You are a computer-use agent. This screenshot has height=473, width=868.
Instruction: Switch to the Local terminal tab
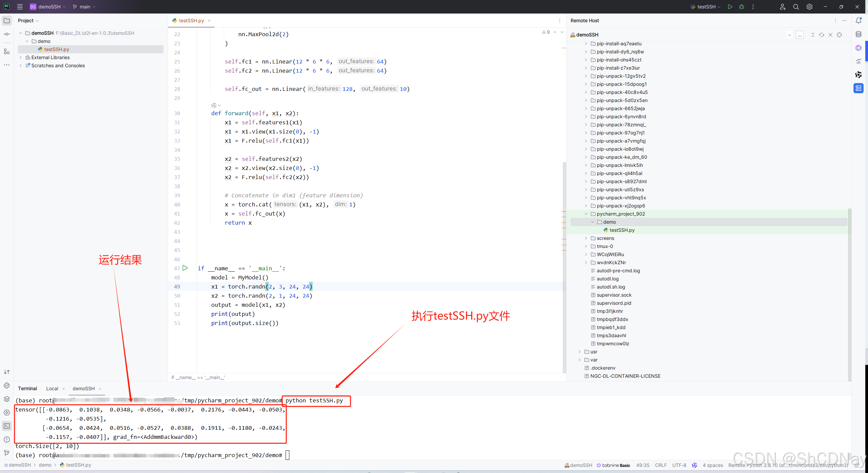point(52,389)
